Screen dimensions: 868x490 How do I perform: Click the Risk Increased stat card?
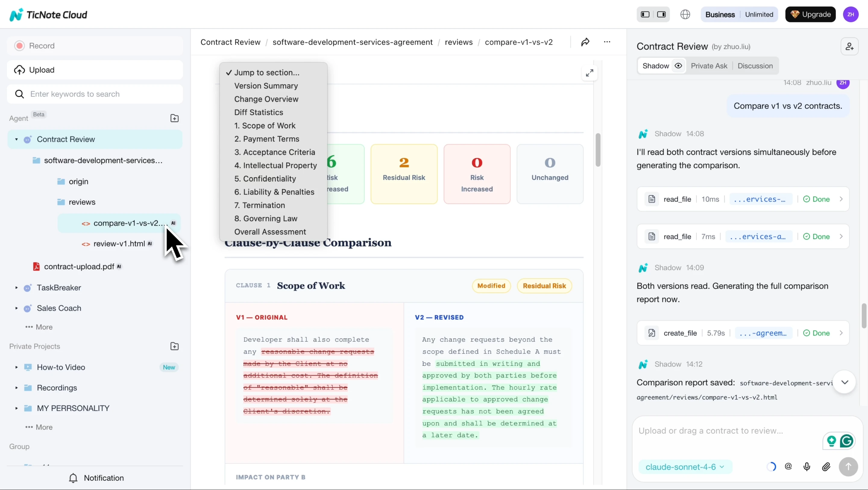click(477, 174)
